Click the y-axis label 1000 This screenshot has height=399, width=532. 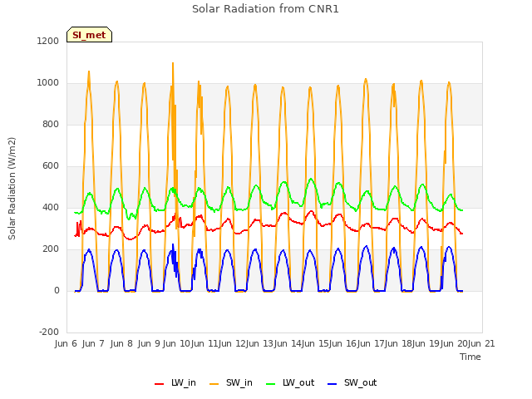pyautogui.click(x=48, y=83)
